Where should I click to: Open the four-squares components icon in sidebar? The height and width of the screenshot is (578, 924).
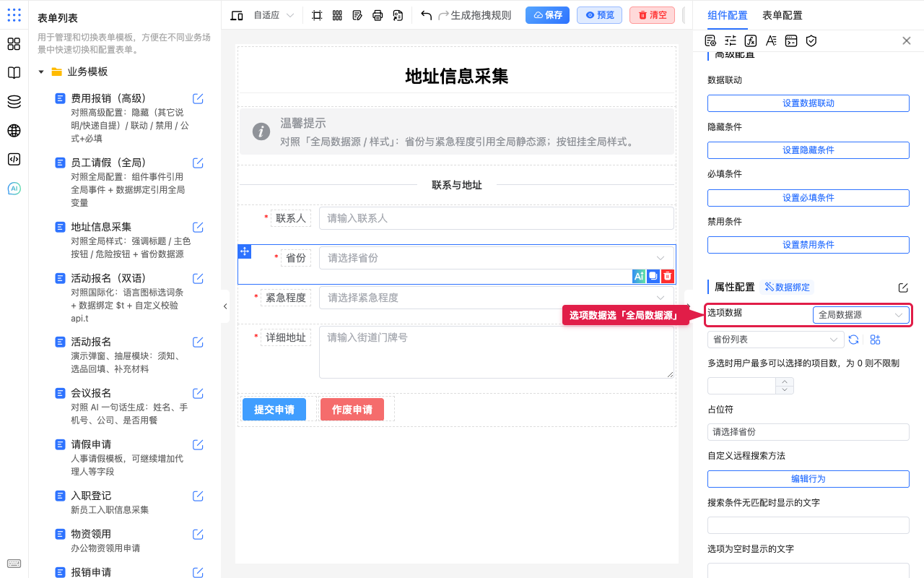coord(14,44)
